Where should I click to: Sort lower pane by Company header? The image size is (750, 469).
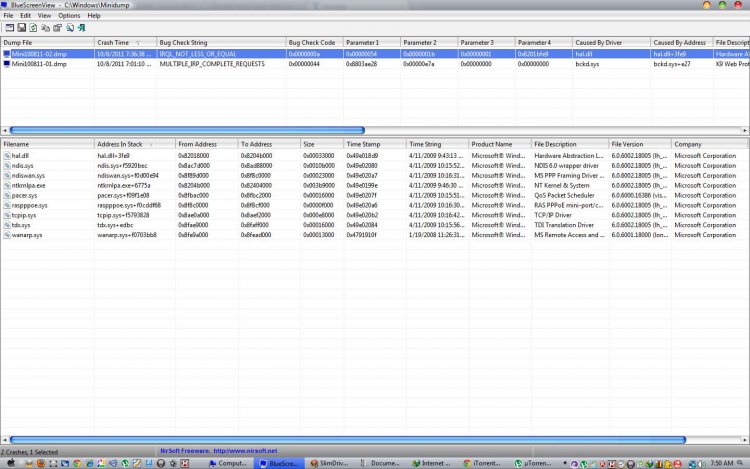point(710,144)
